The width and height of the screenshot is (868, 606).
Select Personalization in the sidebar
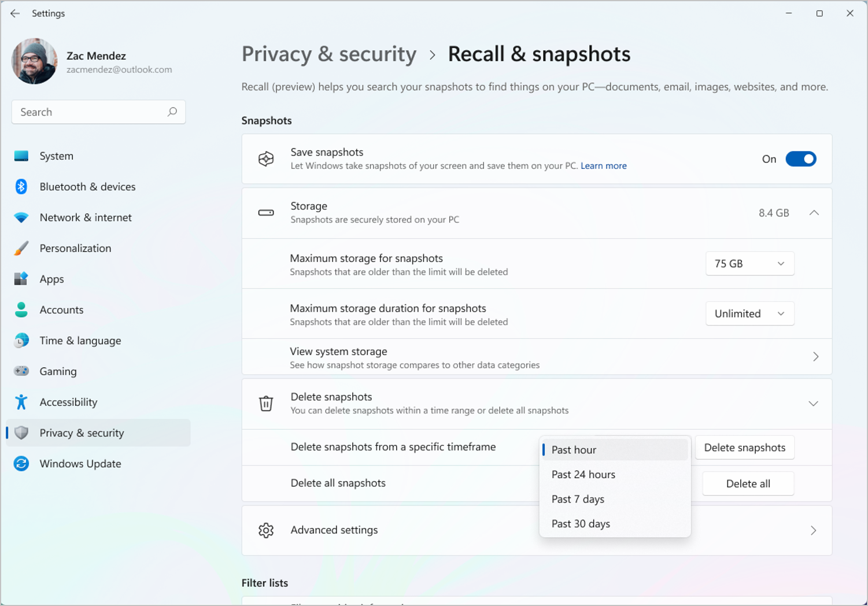tap(75, 248)
